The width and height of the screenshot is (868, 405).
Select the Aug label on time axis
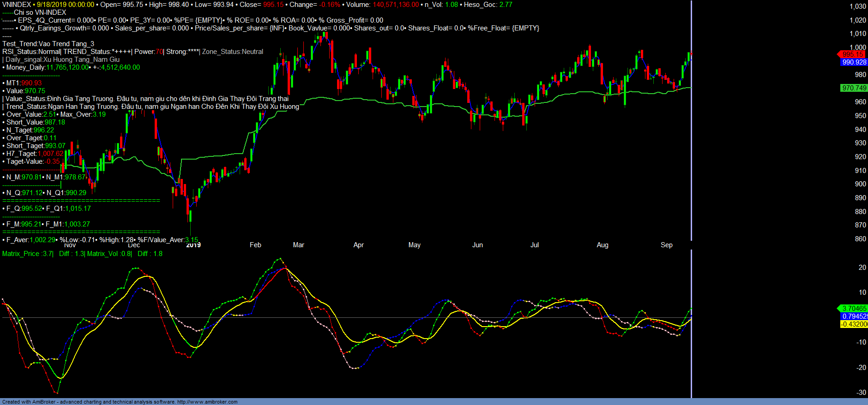[x=602, y=245]
